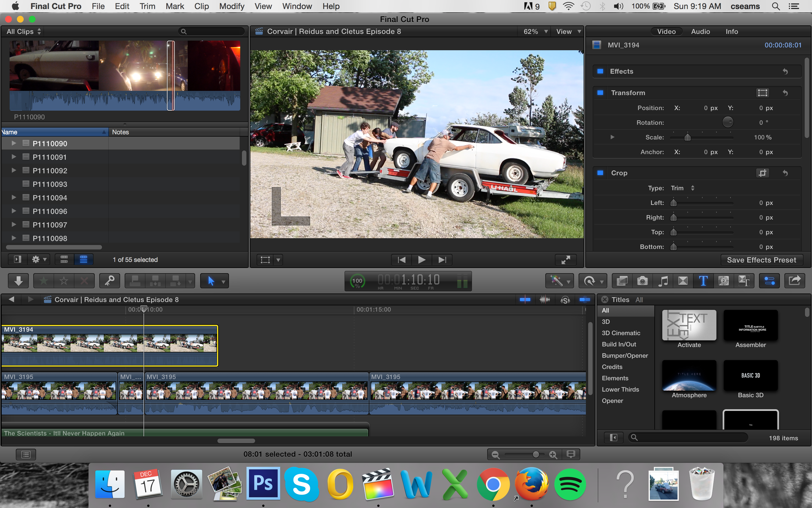
Task: Expand the P1110098 clip disclosure triangle
Action: pos(14,238)
